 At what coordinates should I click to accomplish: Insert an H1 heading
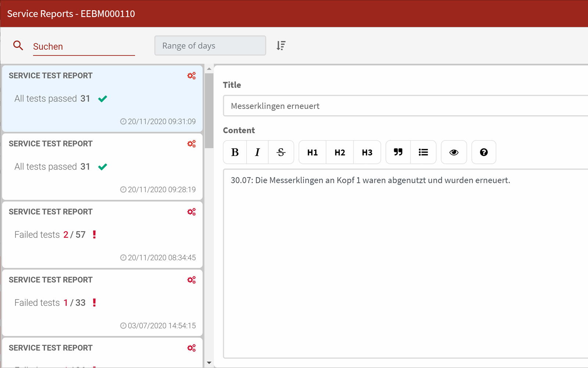click(x=312, y=152)
